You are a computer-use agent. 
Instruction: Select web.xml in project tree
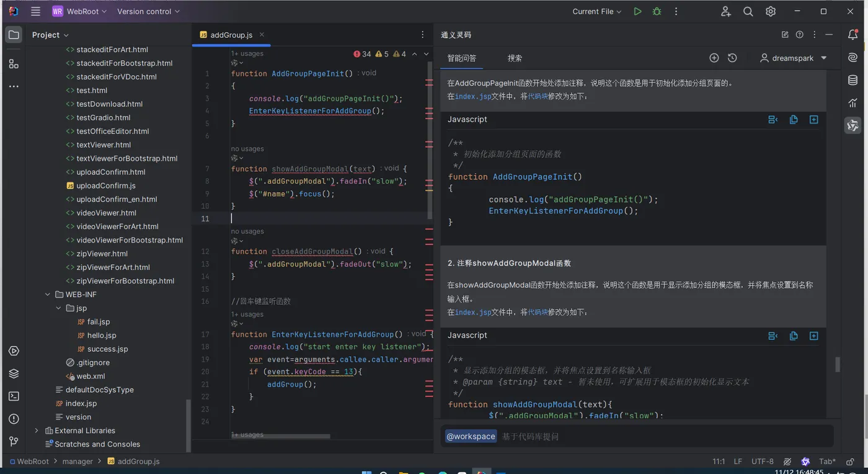tap(91, 376)
